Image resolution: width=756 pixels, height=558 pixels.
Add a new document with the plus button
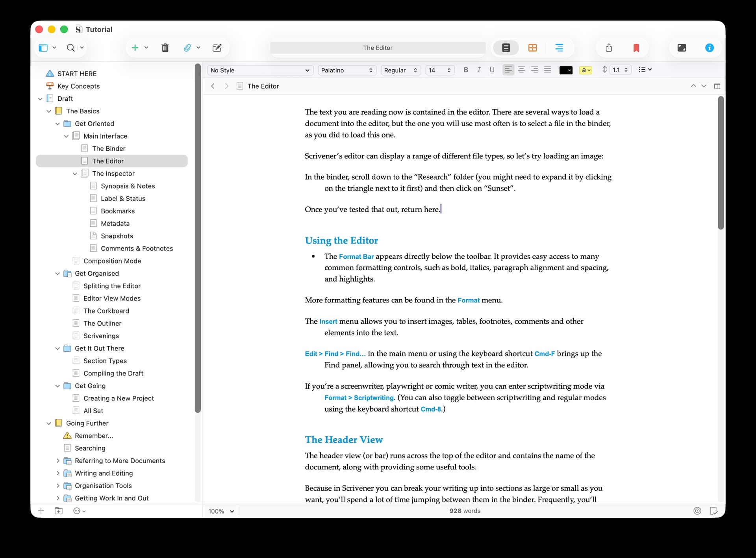[x=135, y=48]
